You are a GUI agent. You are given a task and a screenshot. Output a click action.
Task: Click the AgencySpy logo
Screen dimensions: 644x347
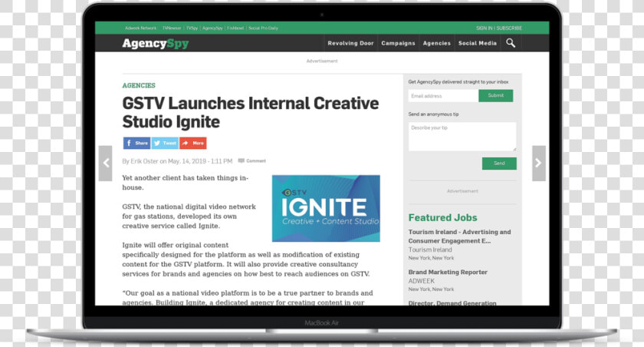click(155, 43)
